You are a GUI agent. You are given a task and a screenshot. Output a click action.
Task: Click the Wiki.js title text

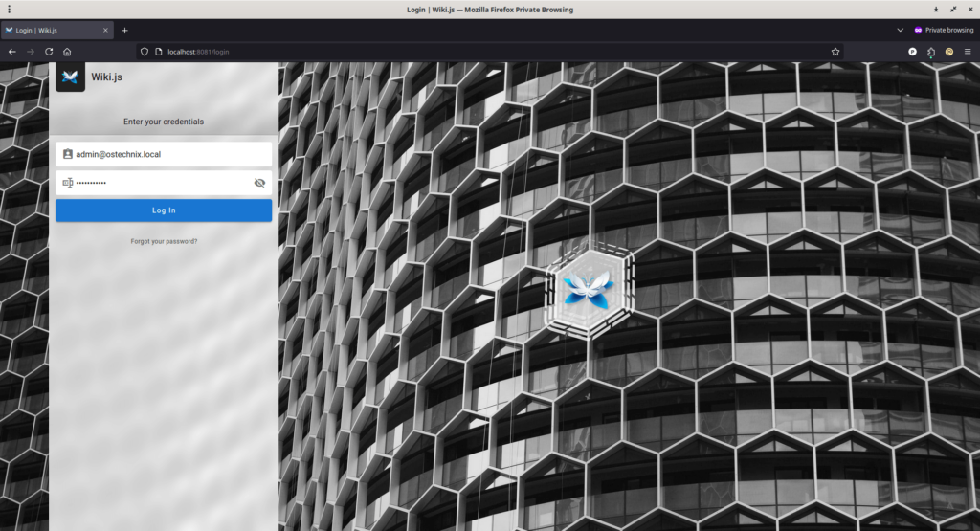[x=107, y=77]
